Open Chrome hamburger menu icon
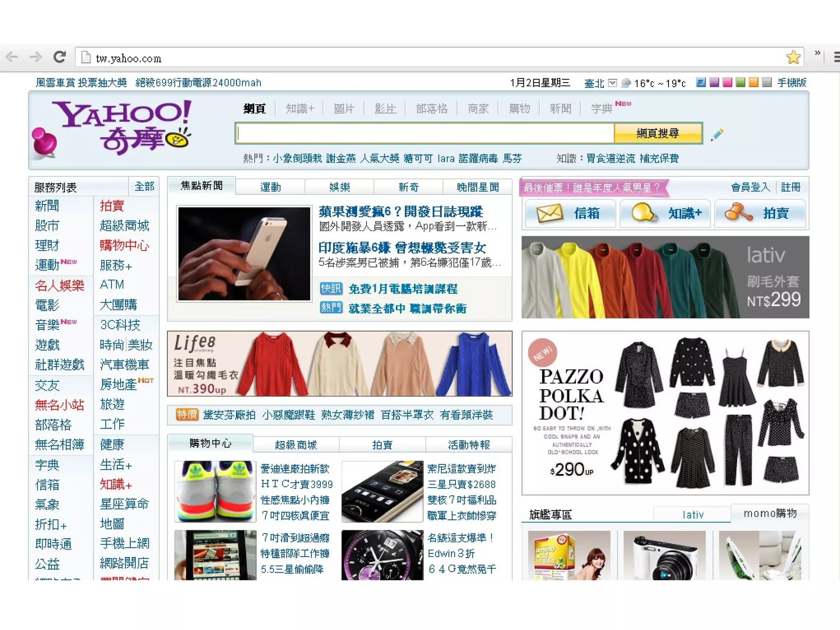840x630 pixels. (836, 57)
